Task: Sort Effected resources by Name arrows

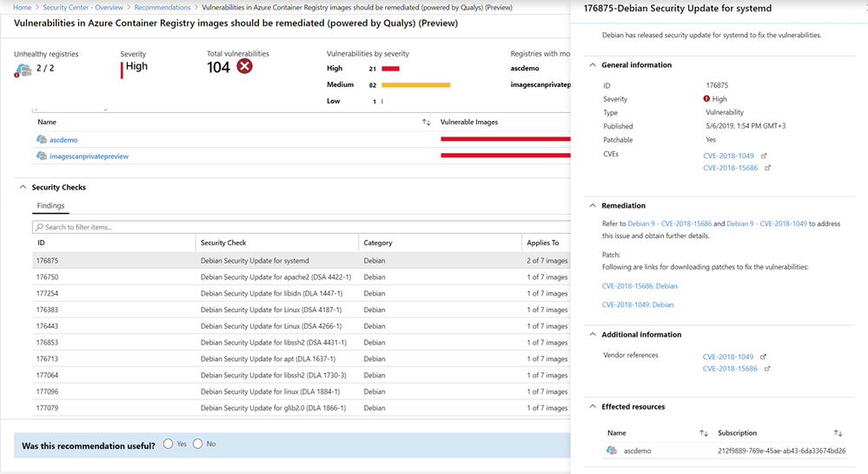Action: [x=704, y=433]
